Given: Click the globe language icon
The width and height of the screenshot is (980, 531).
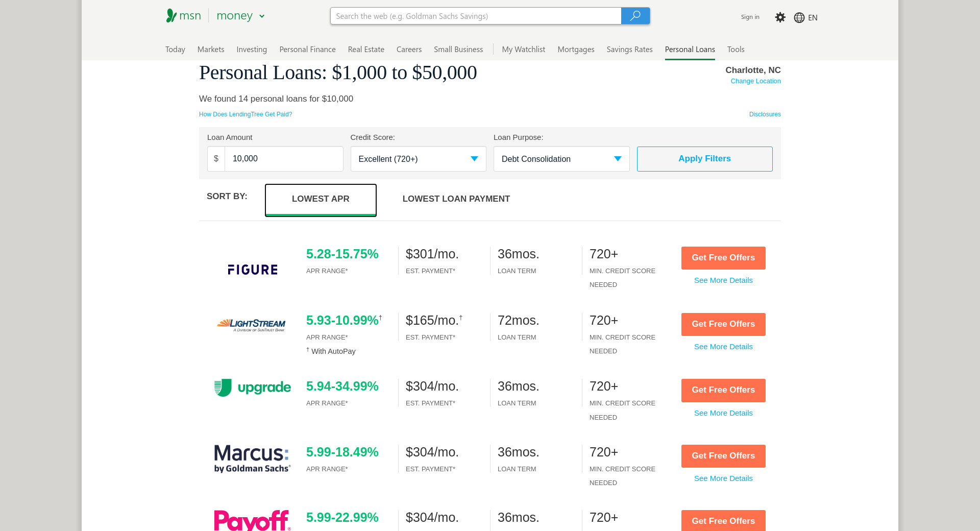Looking at the screenshot, I should pyautogui.click(x=799, y=17).
